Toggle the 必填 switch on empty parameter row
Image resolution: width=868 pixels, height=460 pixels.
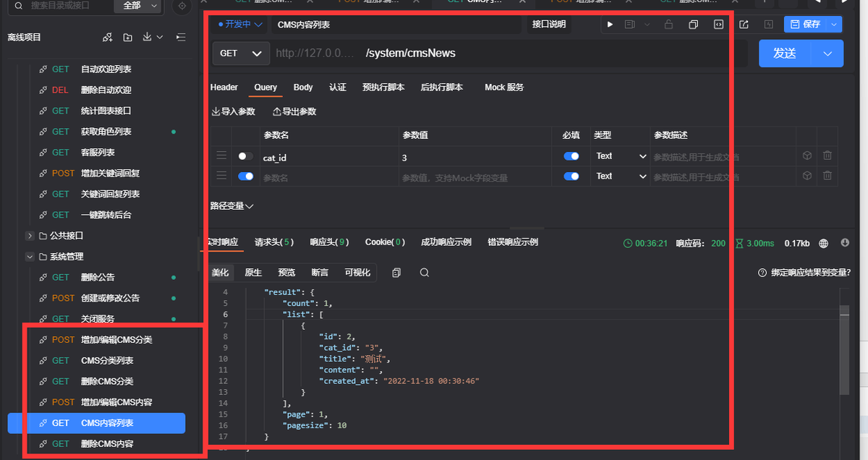[x=571, y=176]
